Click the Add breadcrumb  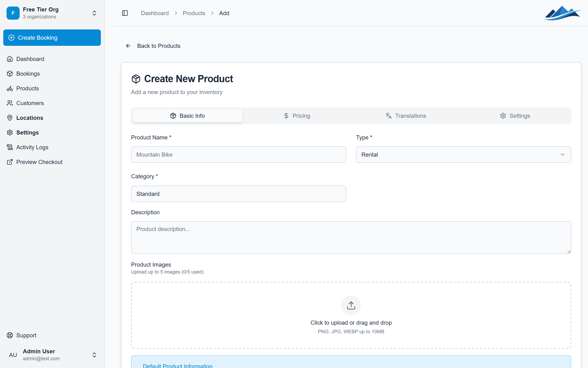point(224,13)
